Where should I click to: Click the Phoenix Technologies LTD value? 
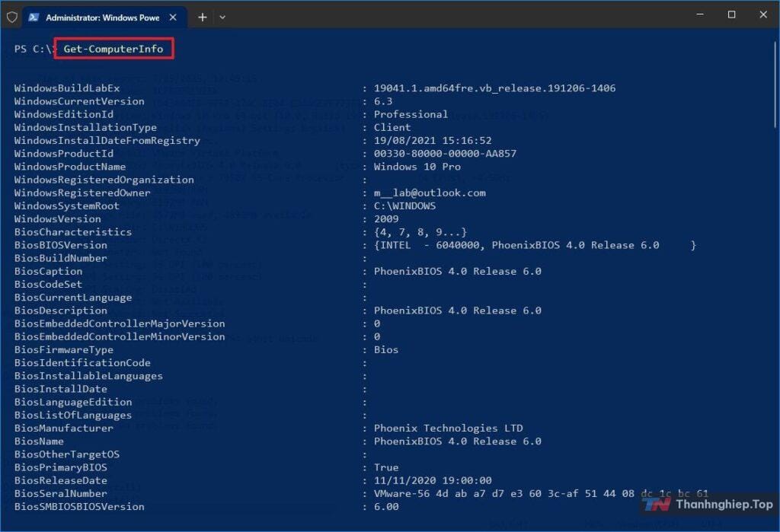(x=448, y=428)
